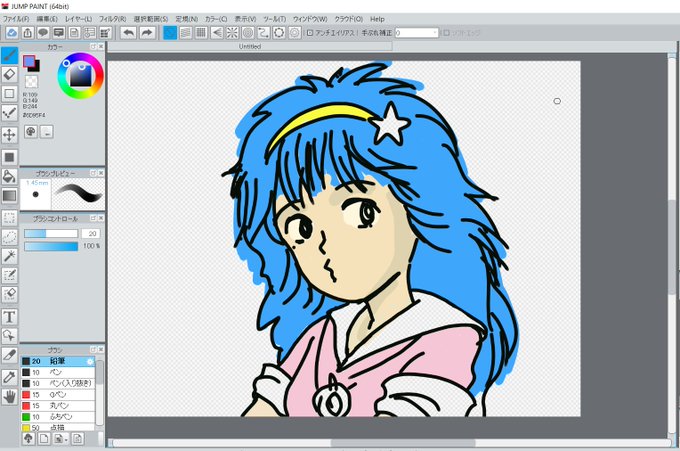Float the ブラシ panel with its pop-out button
This screenshot has width=680, height=451.
pyautogui.click(x=93, y=350)
